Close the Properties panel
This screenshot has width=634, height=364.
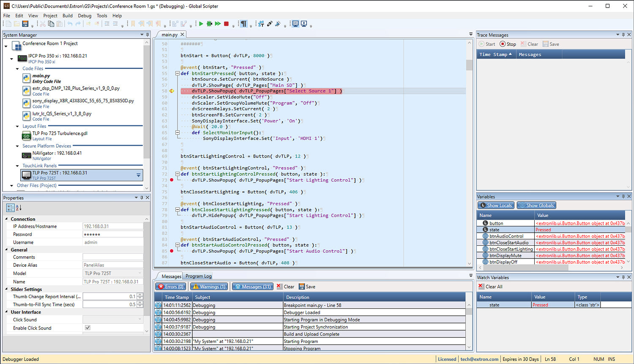(x=148, y=197)
